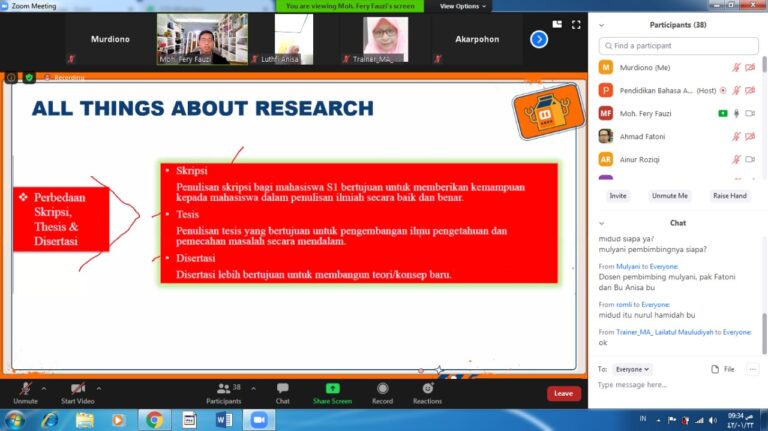Click the Raise Hand button
Screen dimensions: 768x431
(x=730, y=195)
